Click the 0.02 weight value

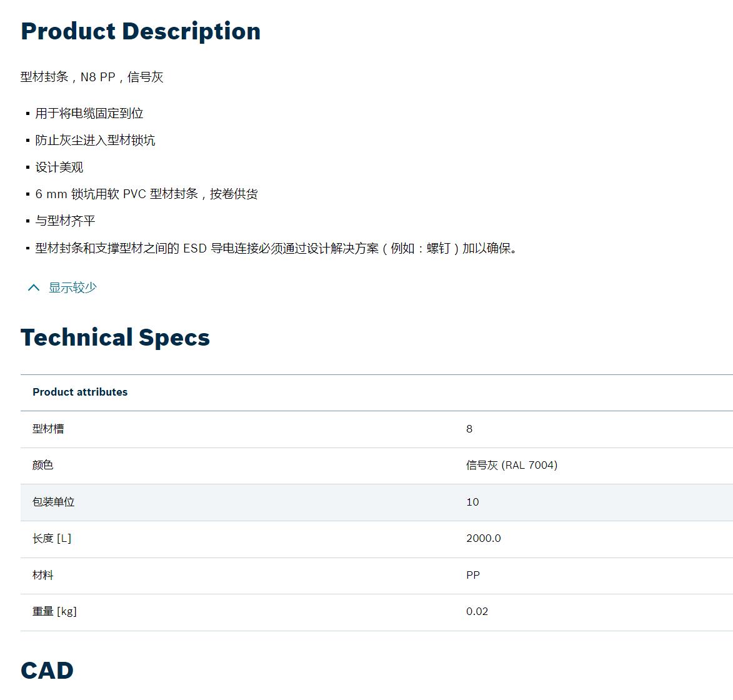pyautogui.click(x=477, y=612)
